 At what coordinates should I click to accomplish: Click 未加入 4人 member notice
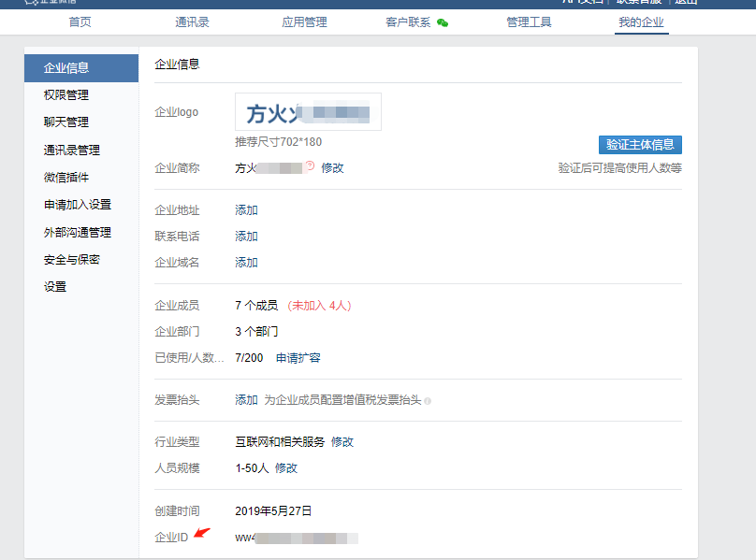[x=321, y=305]
